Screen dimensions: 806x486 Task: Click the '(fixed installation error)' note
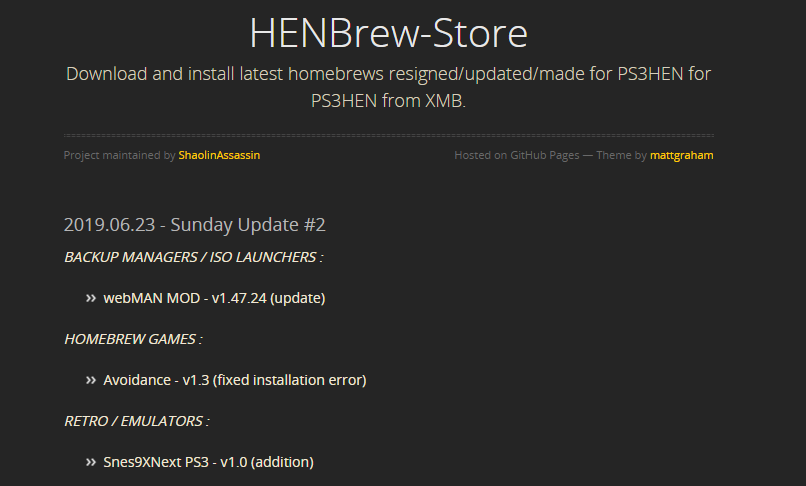pyautogui.click(x=289, y=380)
